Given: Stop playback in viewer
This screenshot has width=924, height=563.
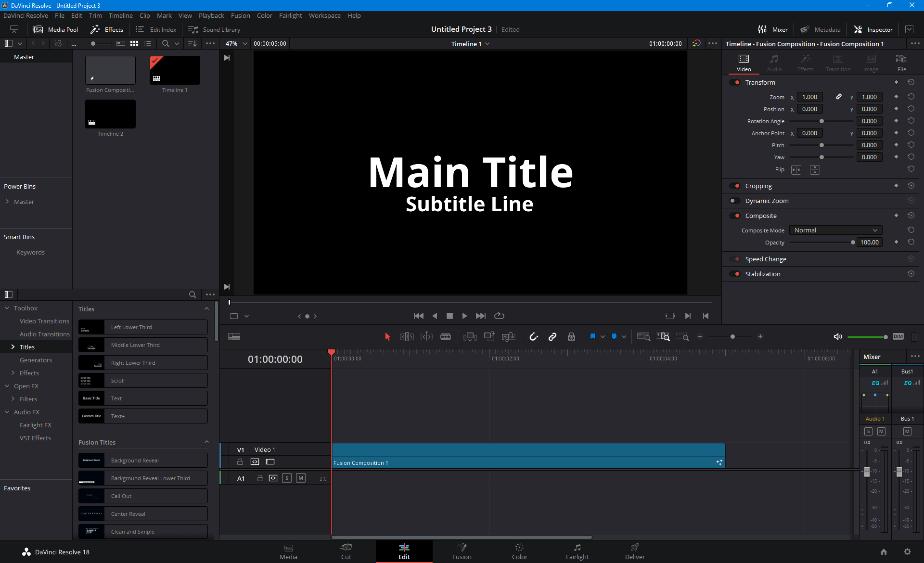Looking at the screenshot, I should click(449, 316).
